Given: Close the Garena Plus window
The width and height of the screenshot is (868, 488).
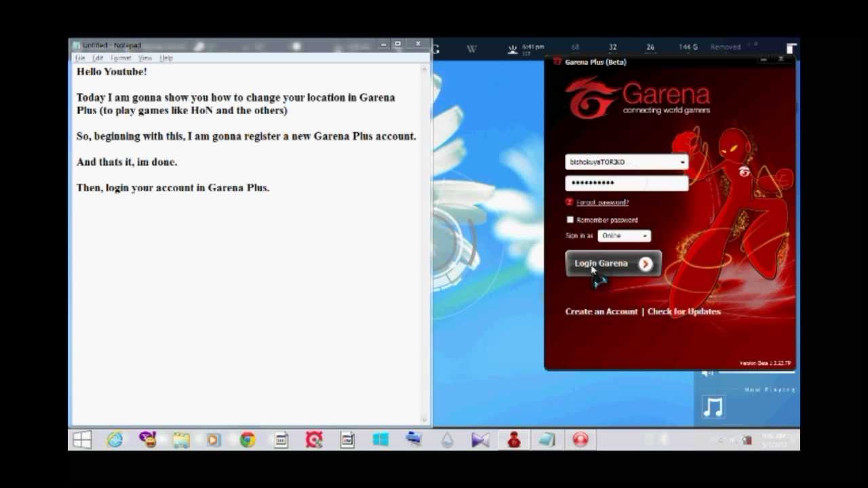Looking at the screenshot, I should pos(781,60).
